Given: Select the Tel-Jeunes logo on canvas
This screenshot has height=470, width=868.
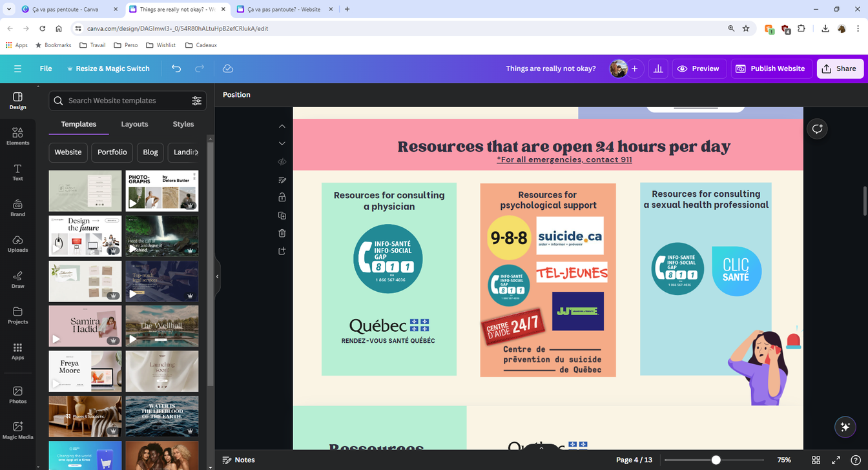Looking at the screenshot, I should tap(572, 272).
